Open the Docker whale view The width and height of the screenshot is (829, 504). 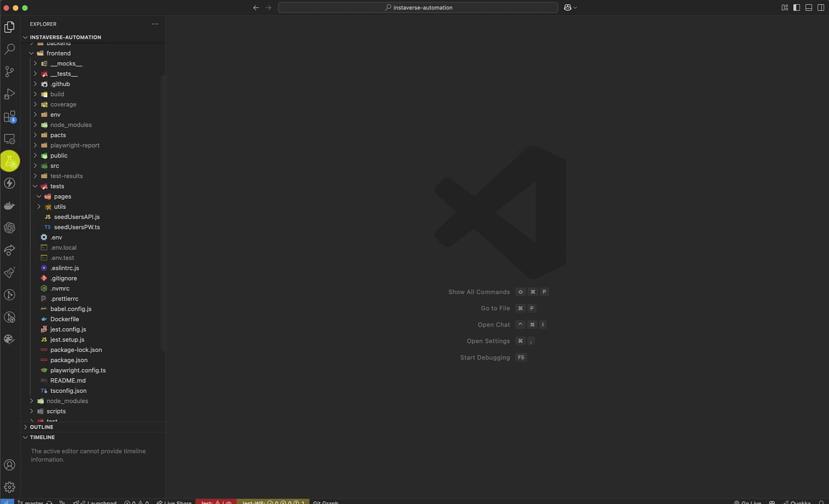pos(9,205)
